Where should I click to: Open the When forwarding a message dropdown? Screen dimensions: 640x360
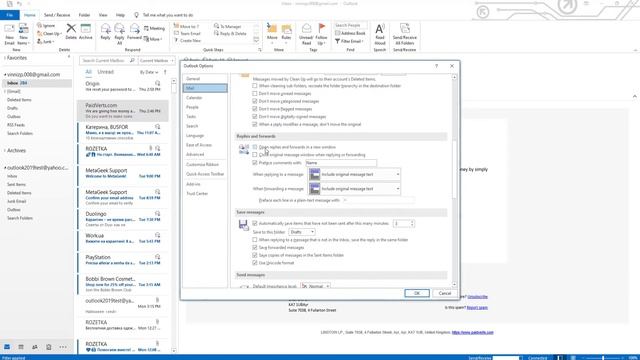tap(354, 189)
